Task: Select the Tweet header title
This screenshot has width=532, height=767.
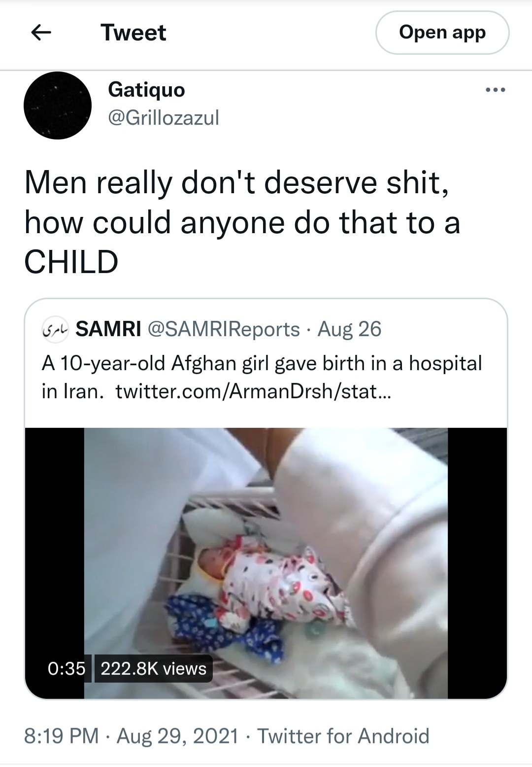Action: (133, 33)
